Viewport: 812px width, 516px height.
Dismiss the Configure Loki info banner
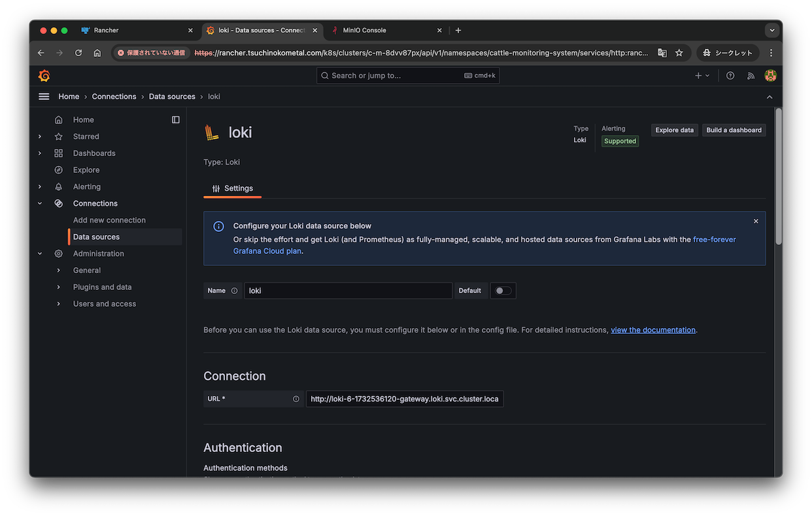click(x=756, y=221)
